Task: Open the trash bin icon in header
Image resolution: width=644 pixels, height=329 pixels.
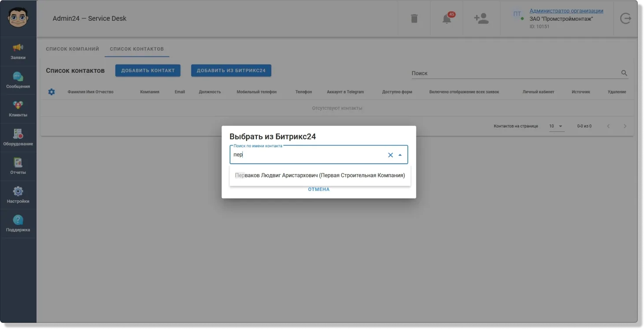Action: tap(414, 19)
